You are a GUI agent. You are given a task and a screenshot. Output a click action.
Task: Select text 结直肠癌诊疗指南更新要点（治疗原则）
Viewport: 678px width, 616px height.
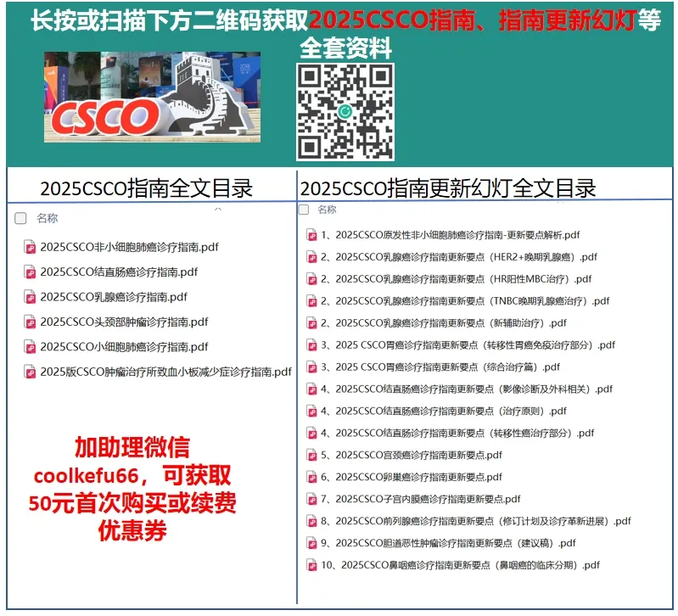pos(444,412)
